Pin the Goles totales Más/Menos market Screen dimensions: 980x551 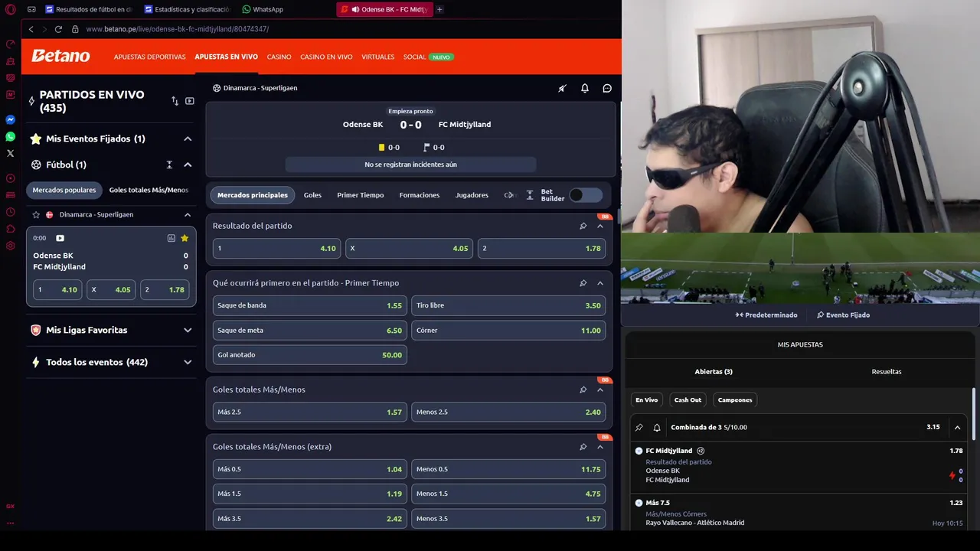pyautogui.click(x=583, y=390)
